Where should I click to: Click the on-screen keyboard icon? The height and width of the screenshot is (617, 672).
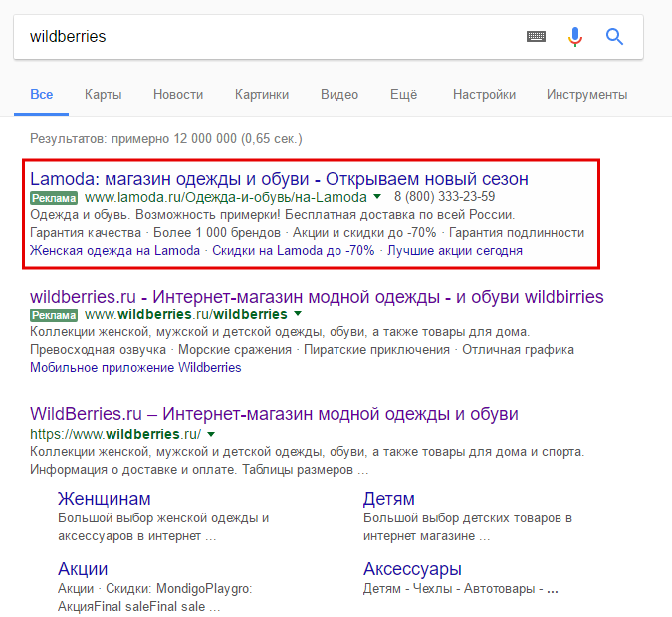(x=537, y=37)
